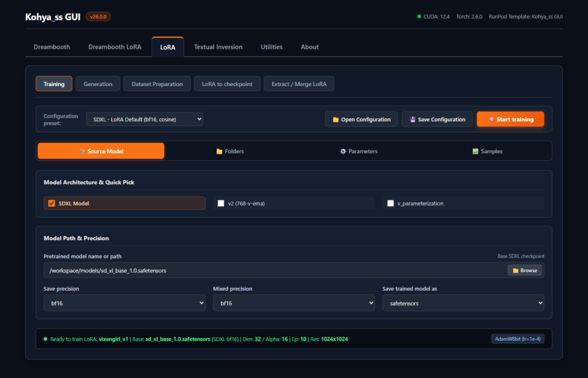Click the Pretrained model name or path label
Screen dimensions: 588x378
[x=83, y=256]
